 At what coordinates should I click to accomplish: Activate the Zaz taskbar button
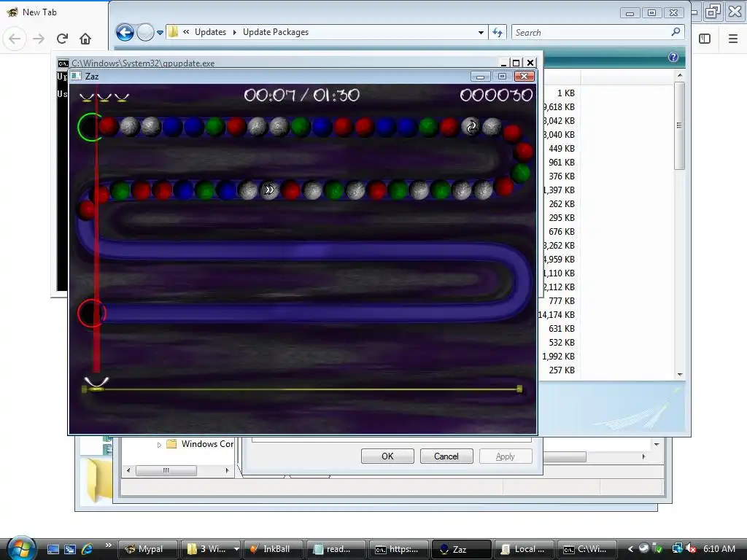[461, 549]
